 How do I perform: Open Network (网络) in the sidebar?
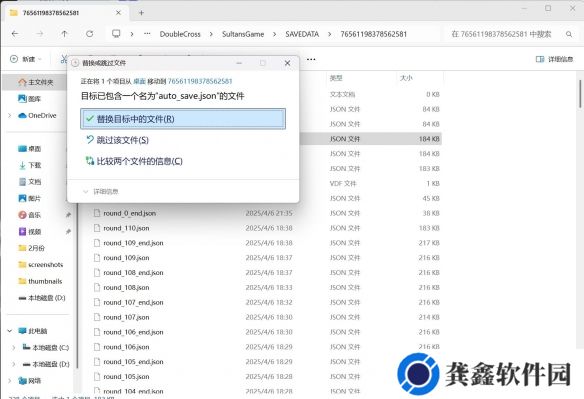pyautogui.click(x=30, y=381)
